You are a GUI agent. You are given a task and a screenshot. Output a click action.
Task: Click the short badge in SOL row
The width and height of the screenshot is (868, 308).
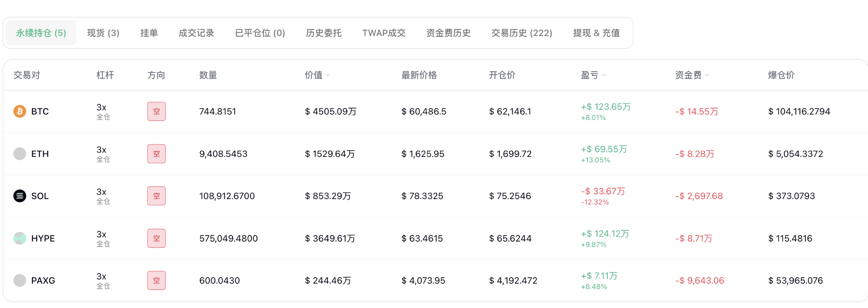click(x=157, y=196)
